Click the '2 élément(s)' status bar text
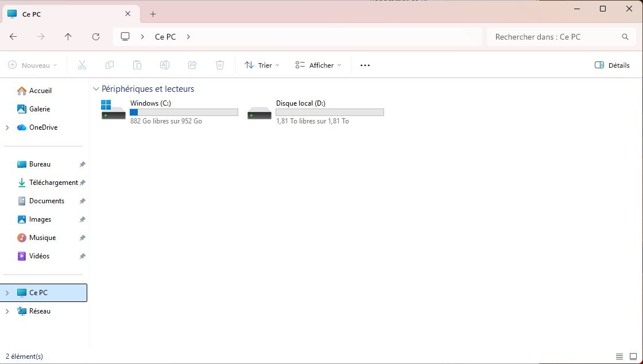643x364 pixels. [24, 357]
